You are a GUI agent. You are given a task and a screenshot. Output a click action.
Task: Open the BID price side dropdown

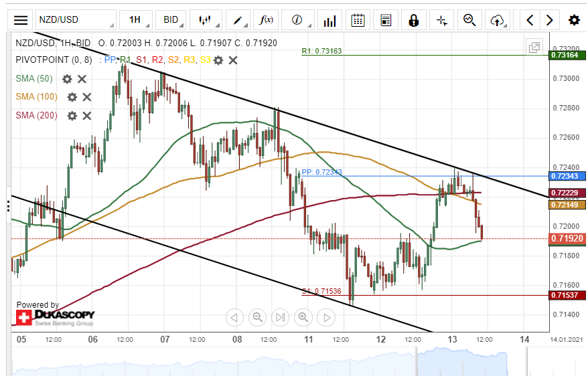(171, 20)
